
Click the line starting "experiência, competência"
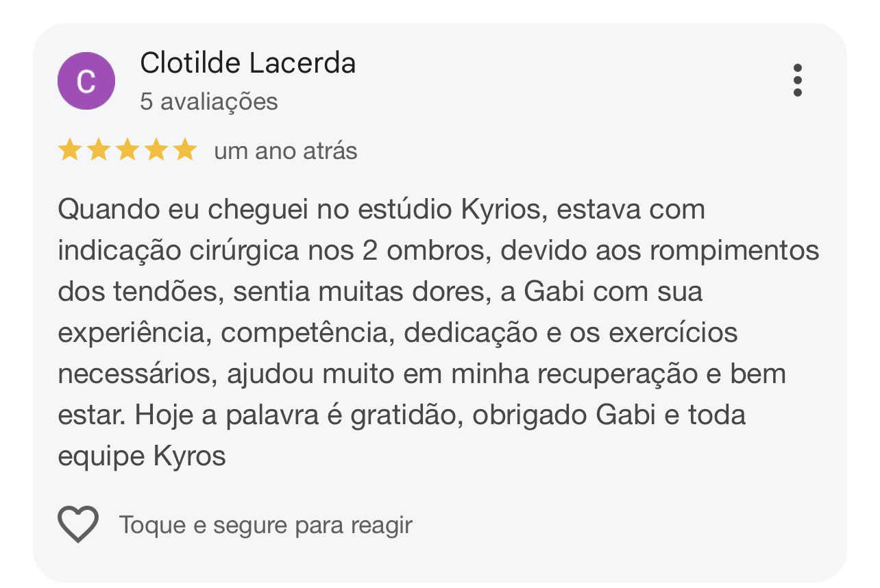[398, 333]
